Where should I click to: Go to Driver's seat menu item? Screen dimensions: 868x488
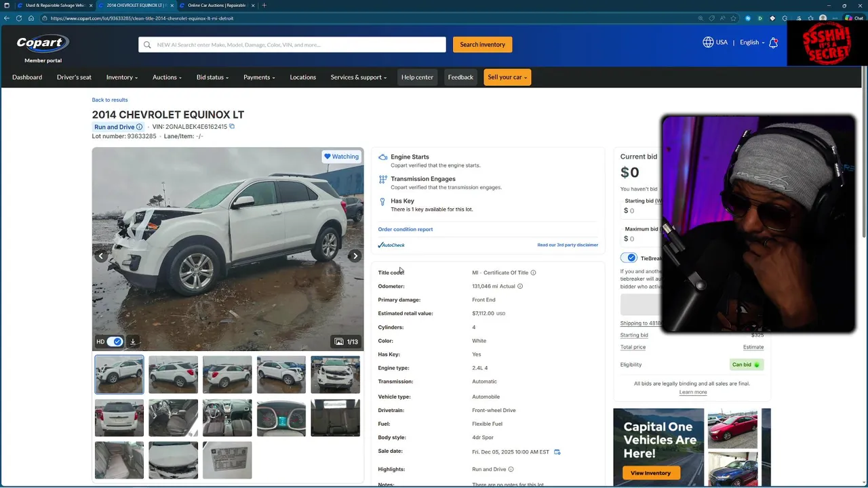pyautogui.click(x=74, y=77)
